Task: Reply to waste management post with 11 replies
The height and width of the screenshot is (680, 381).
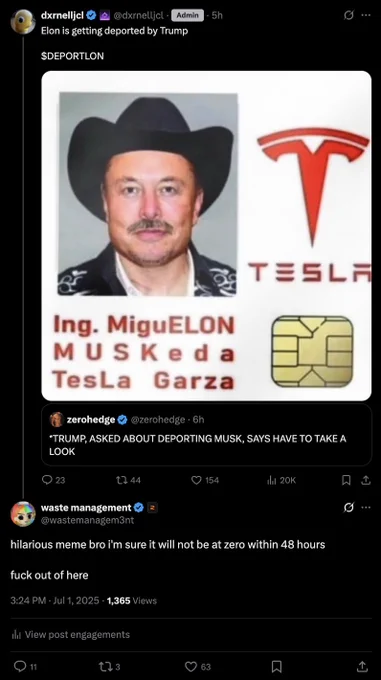Action: click(x=26, y=666)
